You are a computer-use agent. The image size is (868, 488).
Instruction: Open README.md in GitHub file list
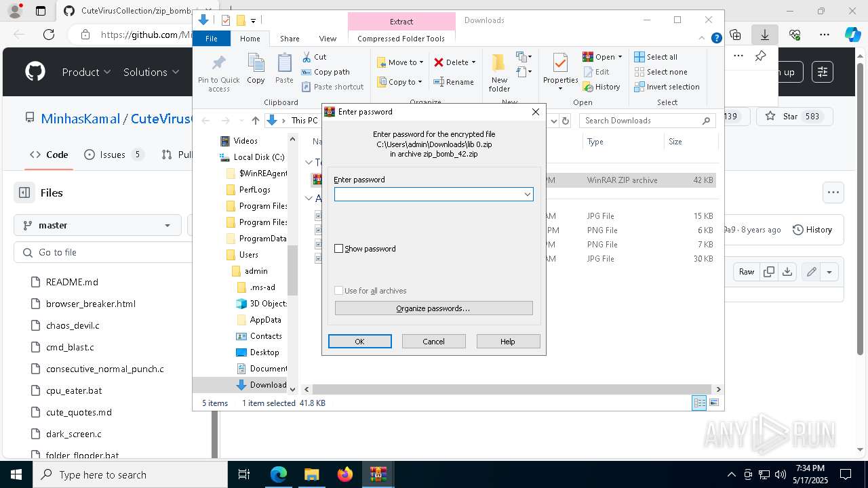coord(72,282)
